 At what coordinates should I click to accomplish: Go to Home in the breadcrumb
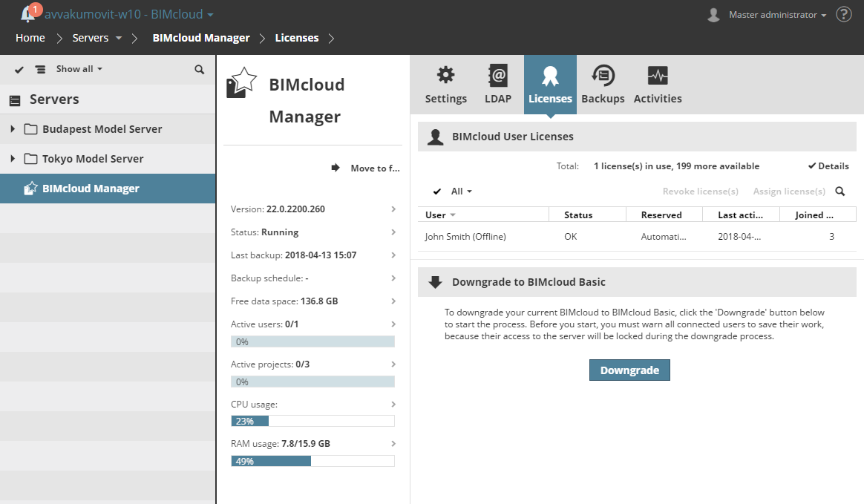pyautogui.click(x=30, y=37)
